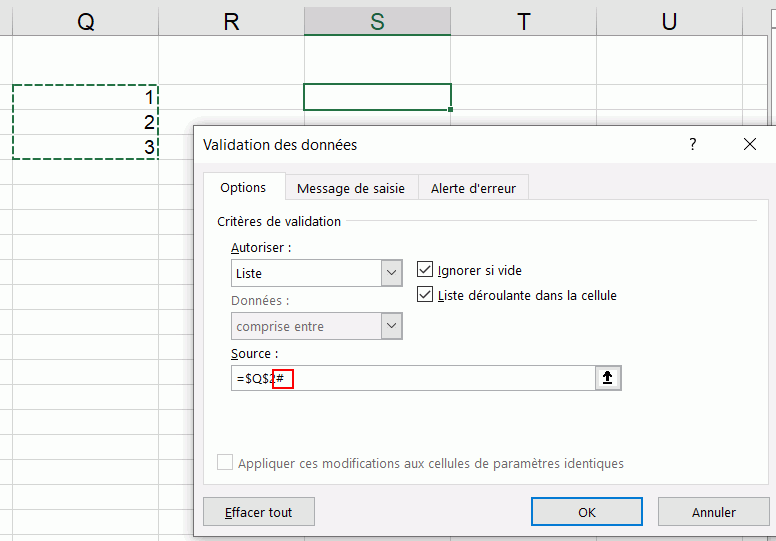Close the Validation des données dialog
The width and height of the screenshot is (776, 541).
pyautogui.click(x=750, y=145)
